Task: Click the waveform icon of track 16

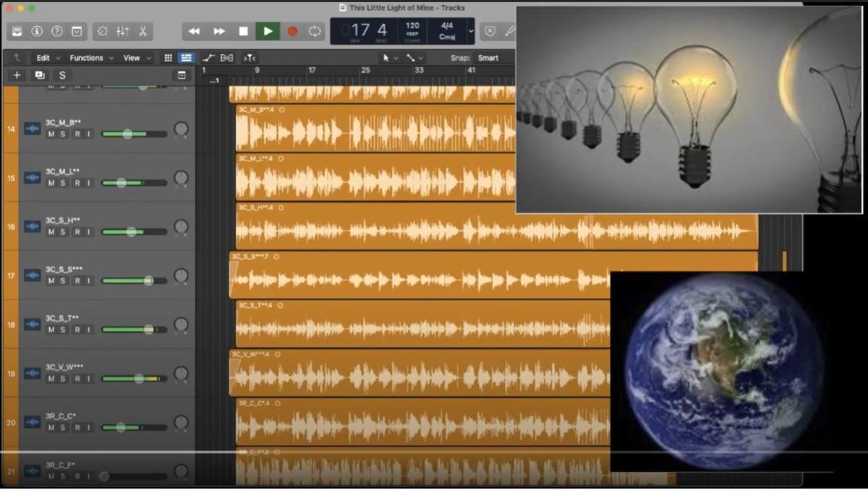Action: pyautogui.click(x=33, y=226)
